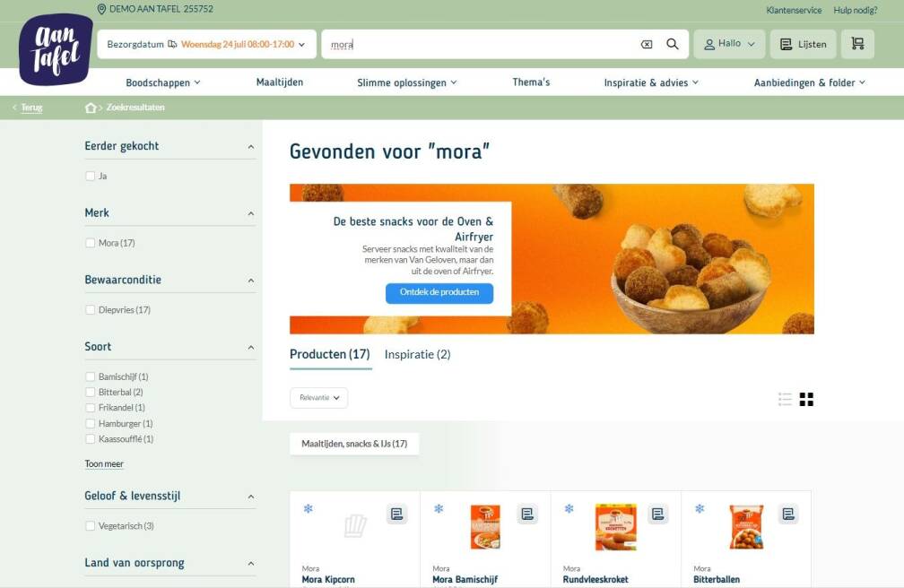
Task: Go to the home breadcrumb icon
Action: [90, 108]
